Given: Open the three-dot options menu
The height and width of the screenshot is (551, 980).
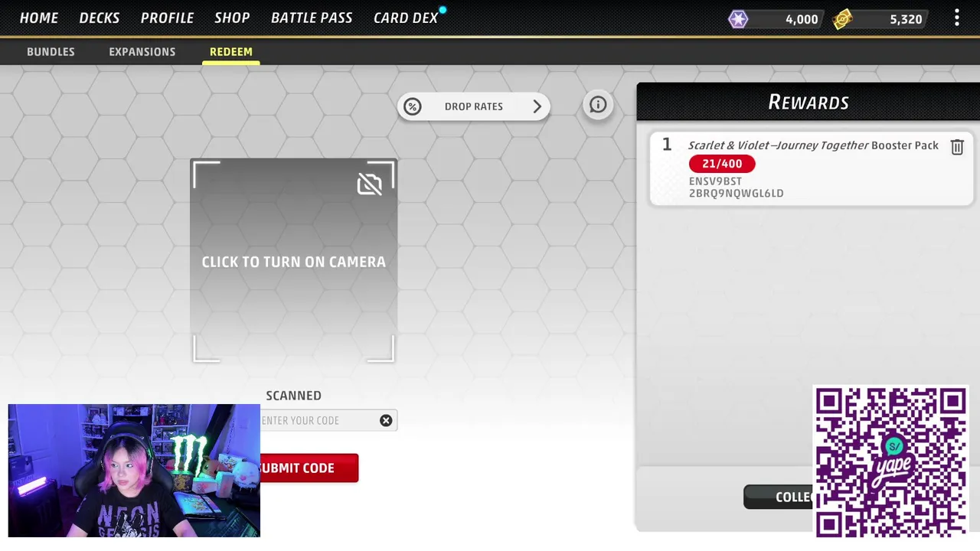Looking at the screenshot, I should click(956, 18).
